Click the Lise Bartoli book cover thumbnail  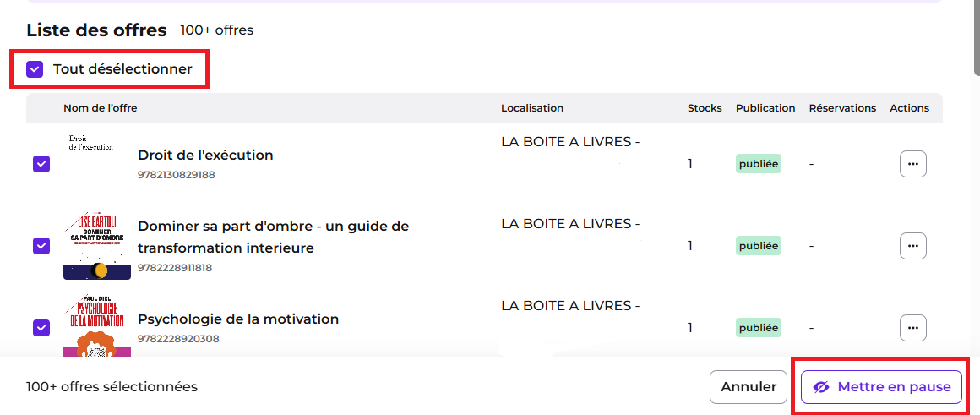click(x=97, y=246)
